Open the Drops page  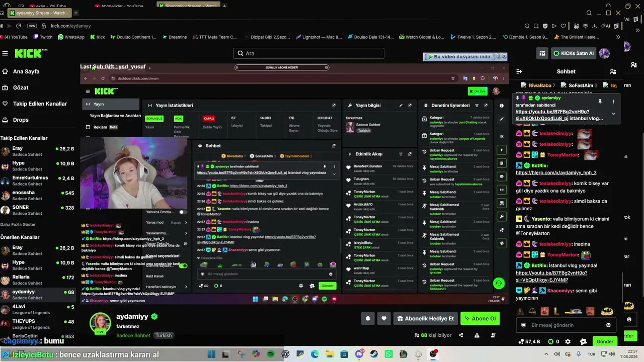pos(21,120)
